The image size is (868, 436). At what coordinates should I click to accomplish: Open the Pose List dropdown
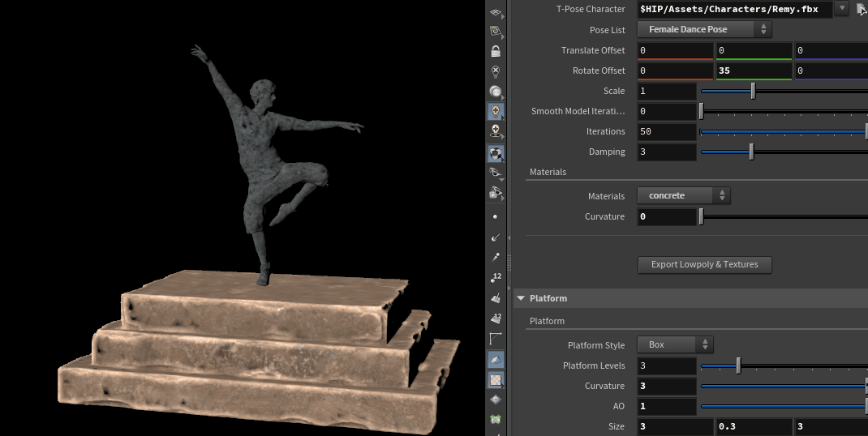[704, 29]
